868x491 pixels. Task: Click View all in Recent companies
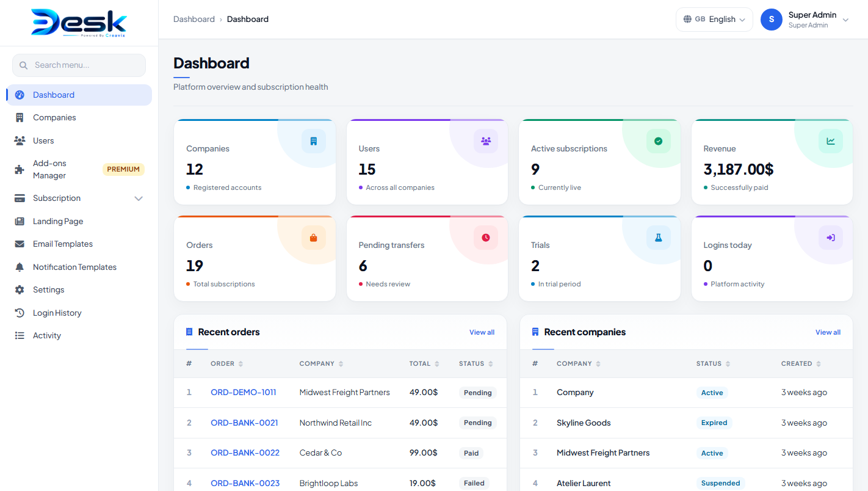[x=828, y=332]
